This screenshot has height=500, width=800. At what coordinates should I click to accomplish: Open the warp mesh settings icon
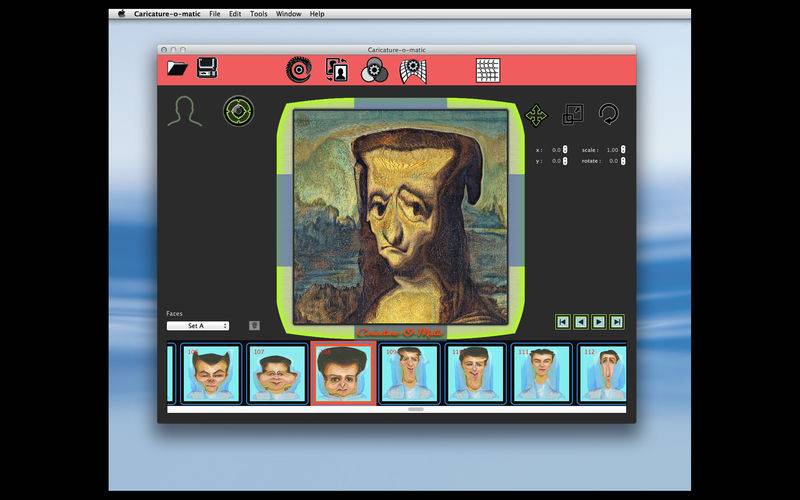click(x=413, y=71)
